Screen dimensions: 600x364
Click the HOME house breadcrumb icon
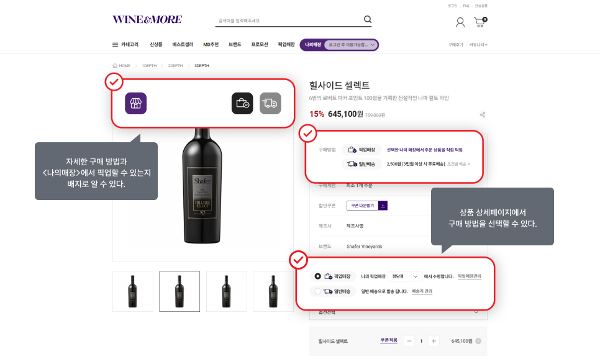coord(115,65)
